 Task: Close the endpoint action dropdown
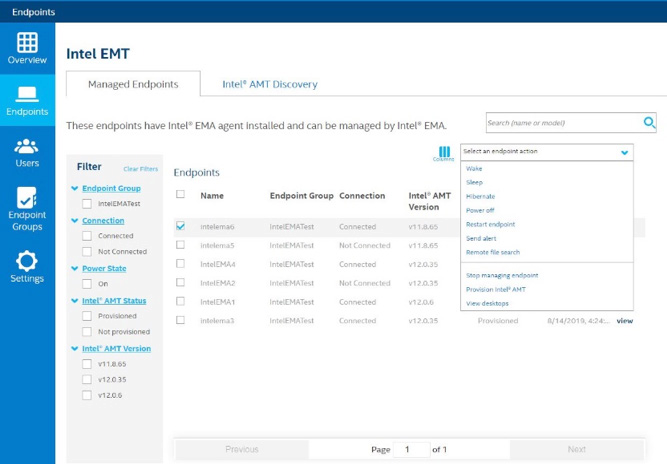click(624, 152)
